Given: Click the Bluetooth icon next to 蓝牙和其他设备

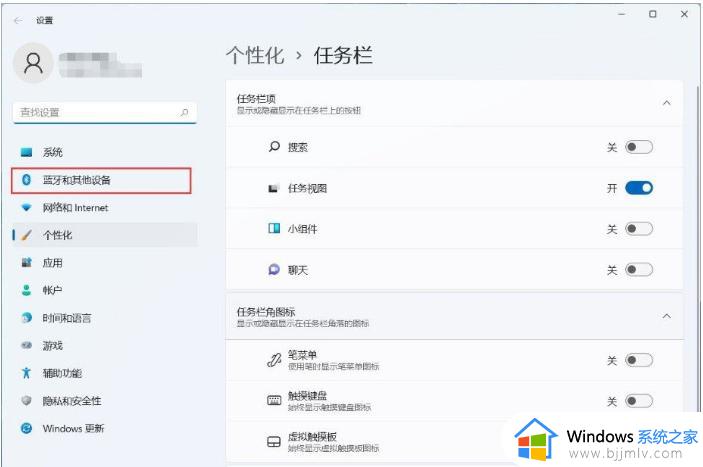Looking at the screenshot, I should [26, 180].
